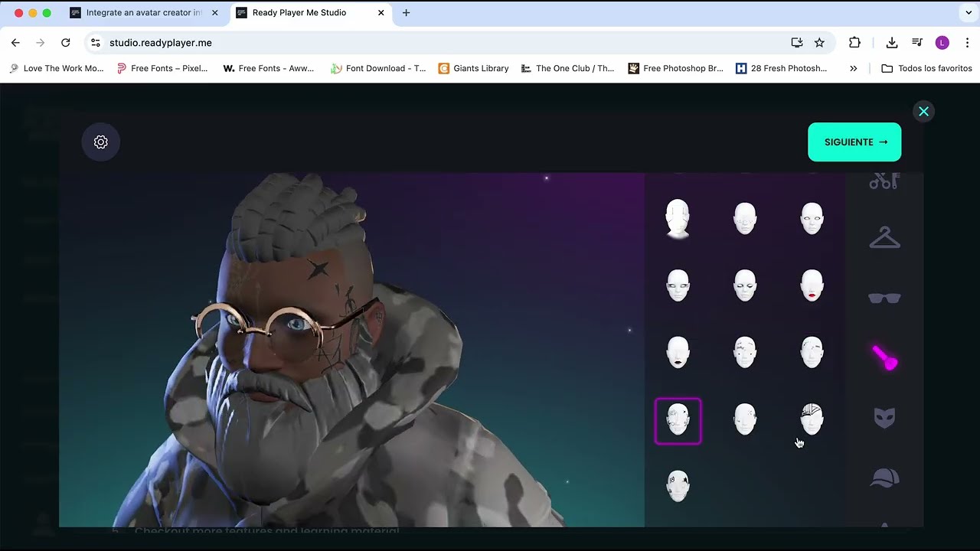Open Free Photoshop Br... bookmark
980x551 pixels.
click(x=675, y=68)
